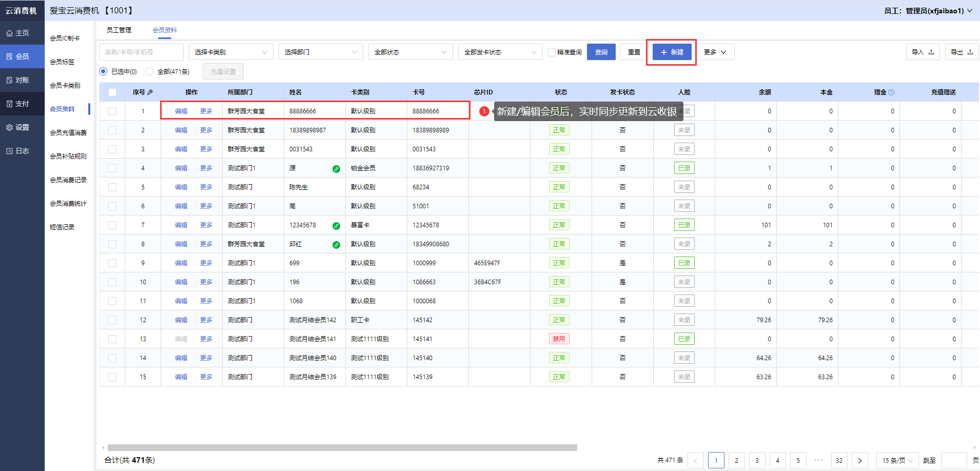
Task: Click the pin icon beside 序号 header
Action: coord(150,92)
